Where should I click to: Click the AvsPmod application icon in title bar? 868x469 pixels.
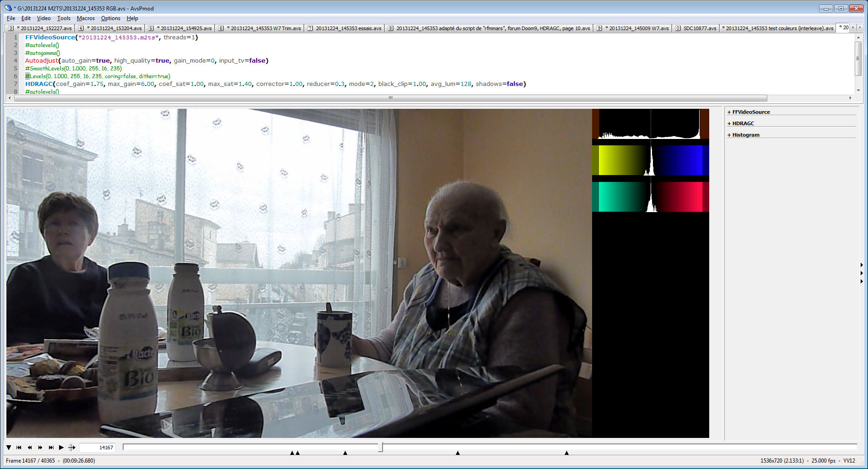click(8, 8)
